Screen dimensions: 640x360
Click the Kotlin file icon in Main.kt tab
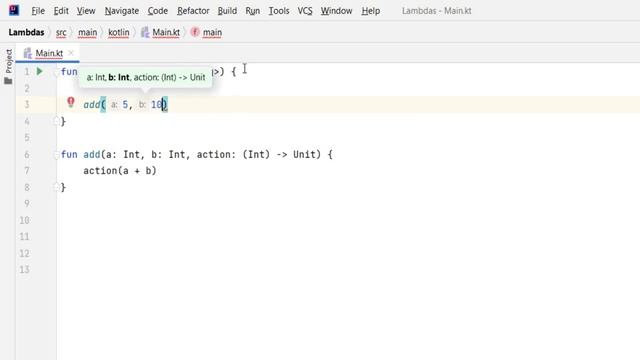(27, 53)
